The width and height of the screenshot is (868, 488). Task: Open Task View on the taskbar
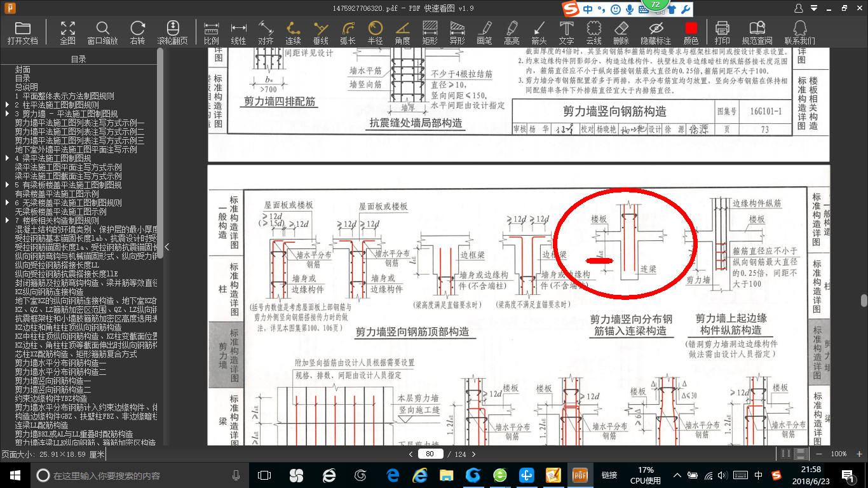(264, 475)
